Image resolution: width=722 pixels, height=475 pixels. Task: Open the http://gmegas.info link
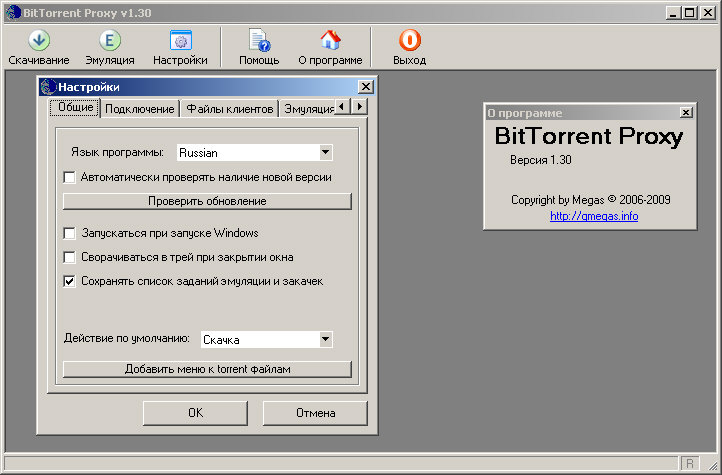coord(594,216)
